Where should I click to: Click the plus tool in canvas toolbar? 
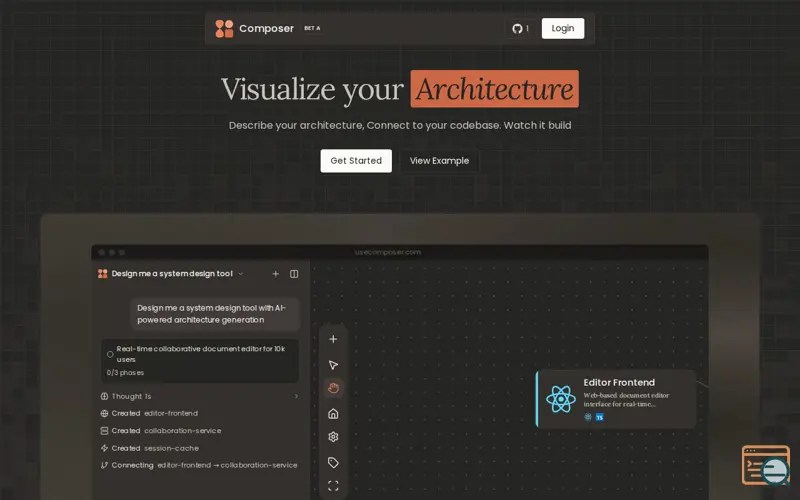(x=333, y=339)
